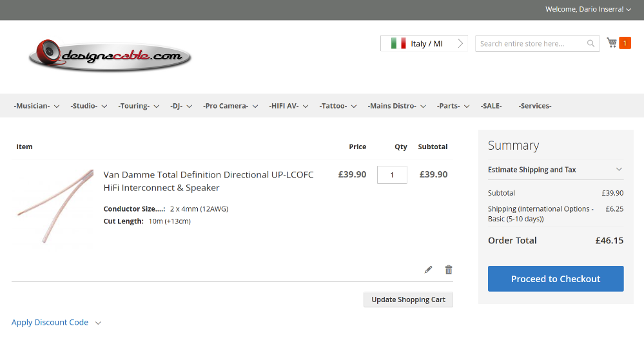
Task: Click the orange cart item counter badge
Action: 625,43
